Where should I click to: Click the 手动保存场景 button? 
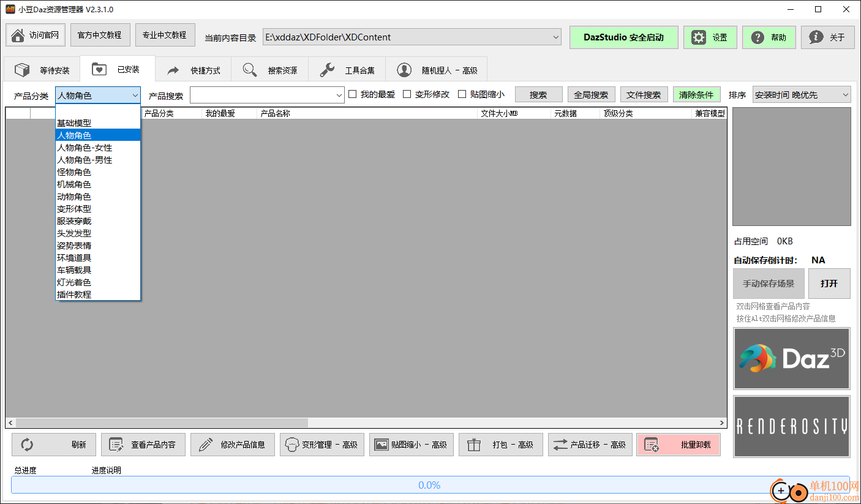[769, 284]
